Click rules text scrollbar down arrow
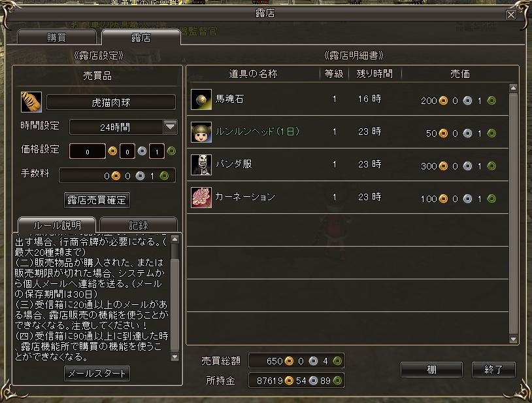 (175, 357)
